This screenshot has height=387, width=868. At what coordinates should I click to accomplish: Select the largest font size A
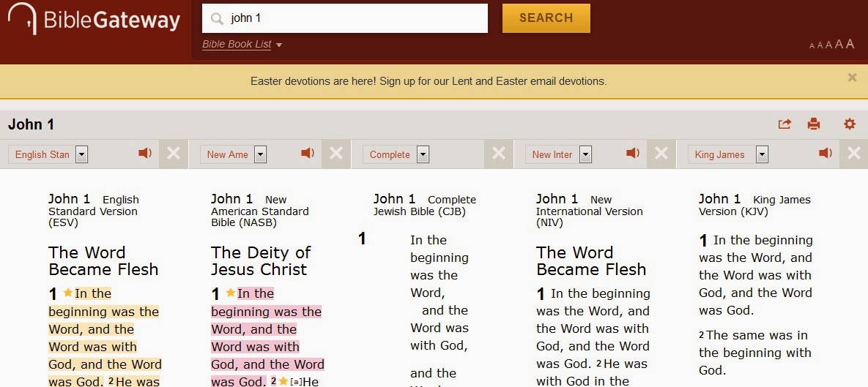(850, 44)
